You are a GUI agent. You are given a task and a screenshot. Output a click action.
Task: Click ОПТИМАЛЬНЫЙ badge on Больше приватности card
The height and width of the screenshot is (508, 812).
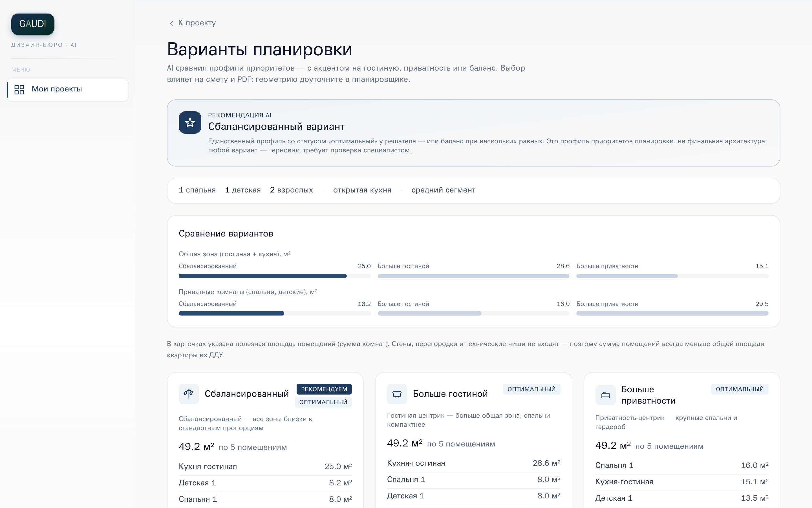[x=740, y=389]
